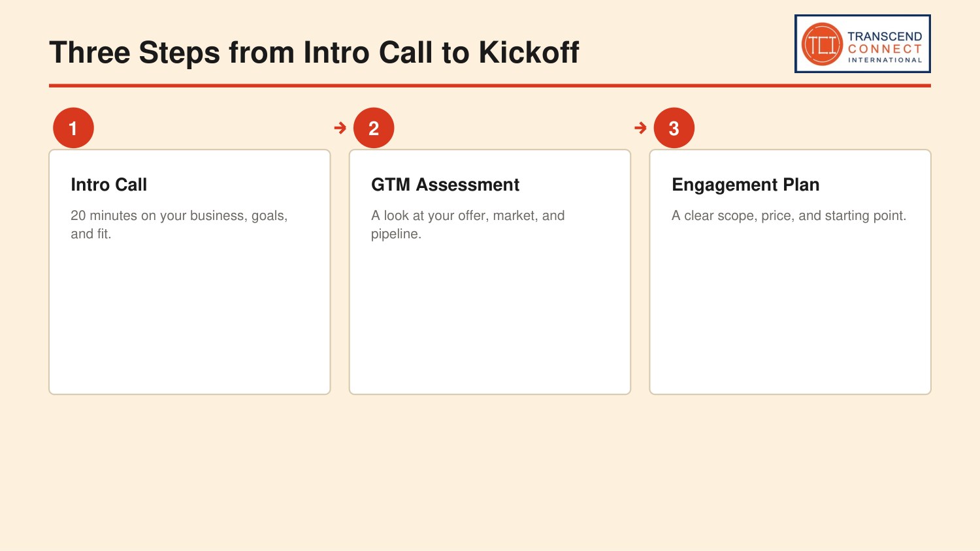Viewport: 980px width, 551px height.
Task: Click the empty area in GTM Assessment card
Action: pos(490,317)
